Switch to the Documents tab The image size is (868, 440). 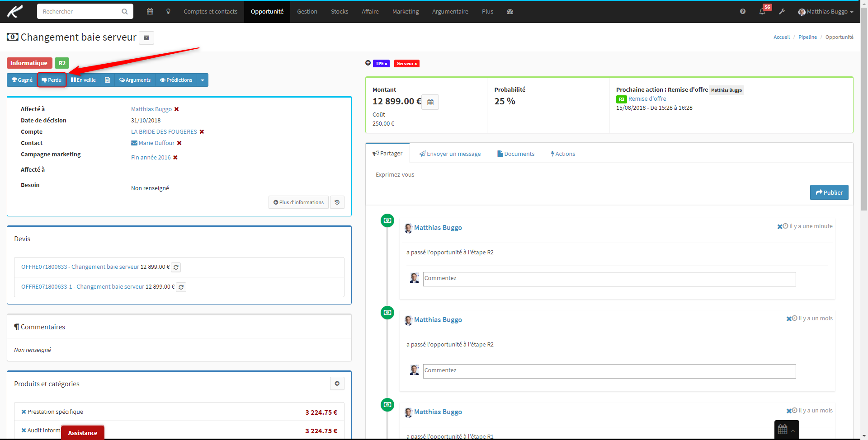tap(516, 154)
